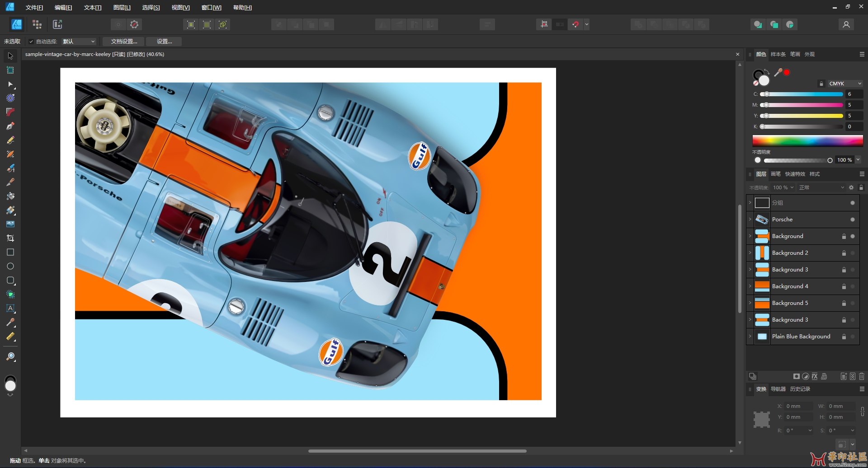Click the cyan C slider
Screen dimensions: 868x468
tap(802, 94)
